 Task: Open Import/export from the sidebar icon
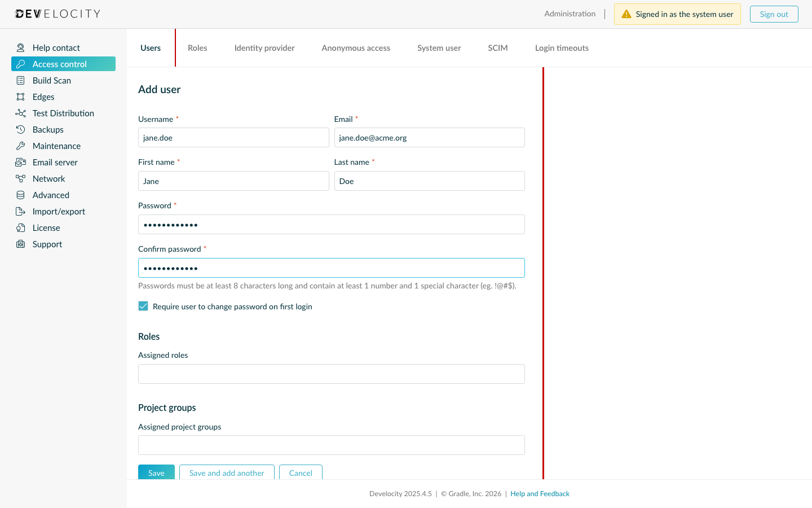click(20, 211)
